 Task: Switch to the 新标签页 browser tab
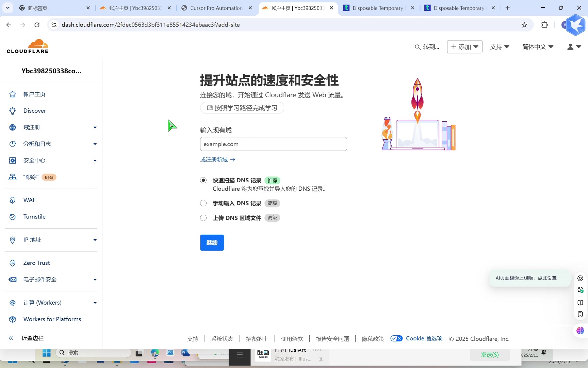tap(54, 8)
